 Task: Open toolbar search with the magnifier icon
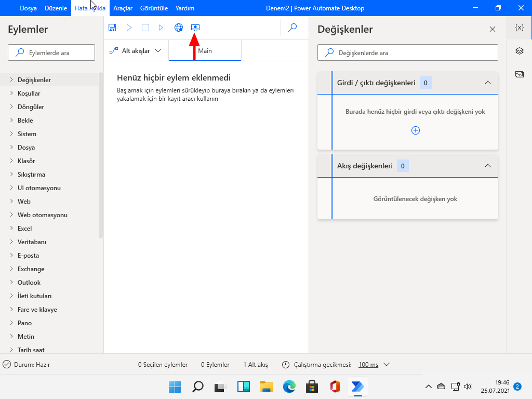point(292,28)
